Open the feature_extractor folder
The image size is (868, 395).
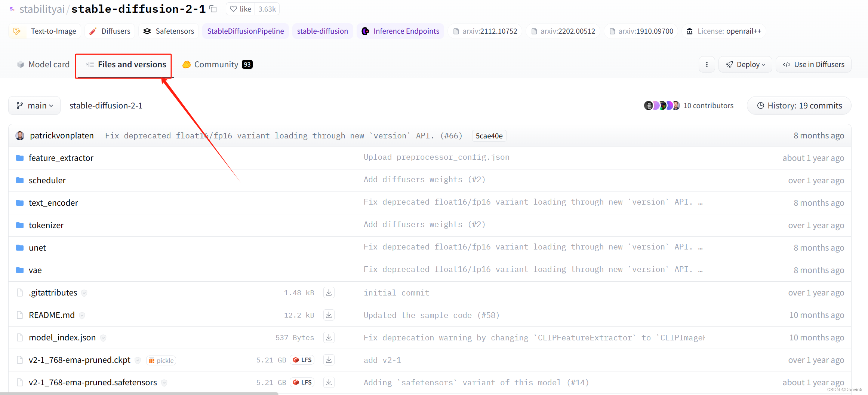tap(61, 158)
